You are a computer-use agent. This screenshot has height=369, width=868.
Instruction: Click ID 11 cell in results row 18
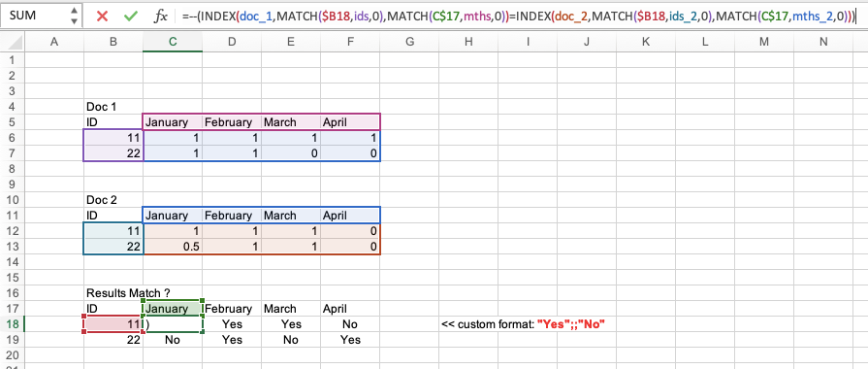click(x=113, y=324)
